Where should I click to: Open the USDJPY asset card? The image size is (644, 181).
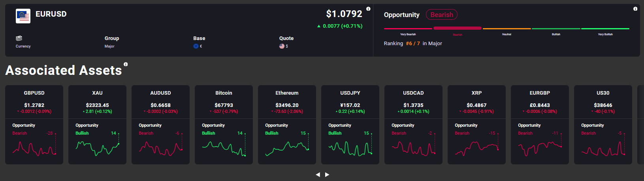pyautogui.click(x=350, y=125)
